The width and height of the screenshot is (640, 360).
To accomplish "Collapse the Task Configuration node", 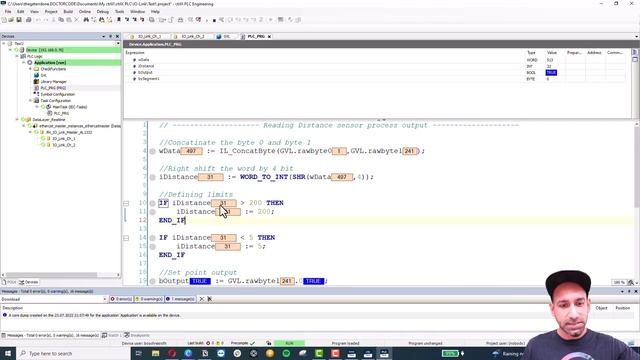I will [x=30, y=100].
